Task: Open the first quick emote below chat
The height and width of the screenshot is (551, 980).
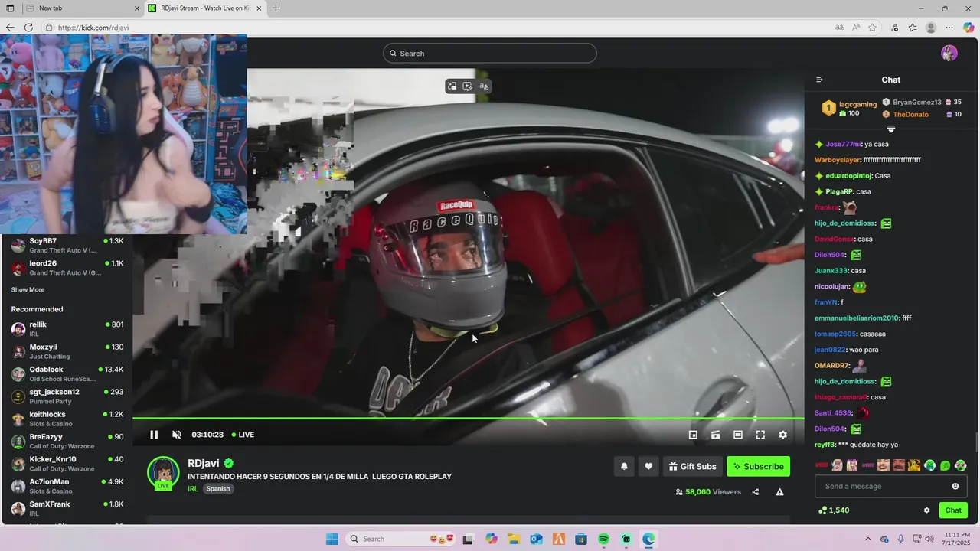Action: [x=822, y=465]
